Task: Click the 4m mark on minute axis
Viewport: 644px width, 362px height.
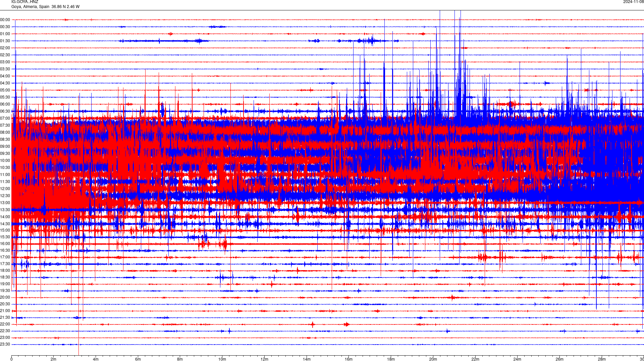Action: (96, 359)
